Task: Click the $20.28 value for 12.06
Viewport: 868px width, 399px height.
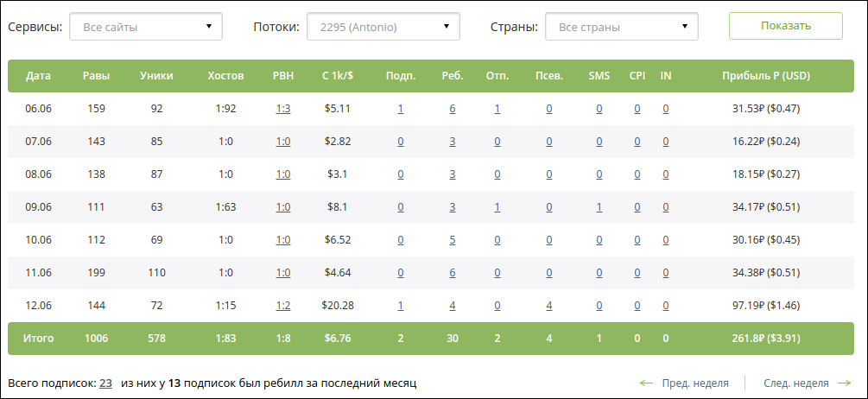Action: [337, 306]
